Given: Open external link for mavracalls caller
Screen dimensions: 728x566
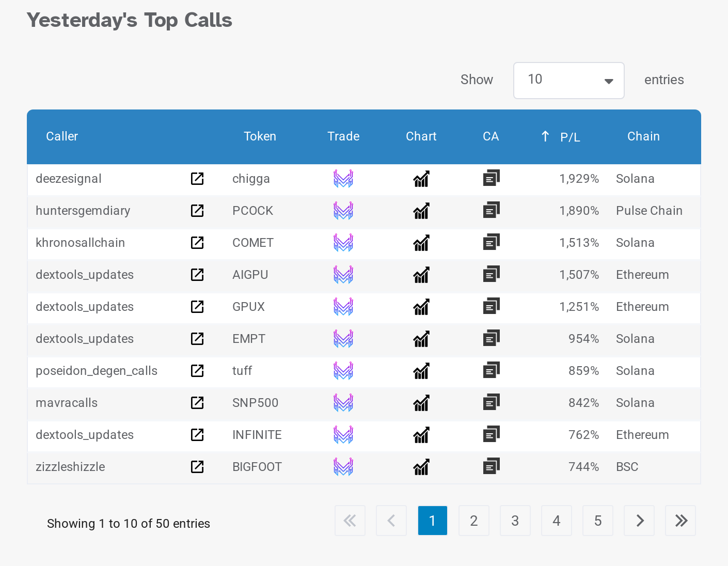Looking at the screenshot, I should (x=197, y=403).
